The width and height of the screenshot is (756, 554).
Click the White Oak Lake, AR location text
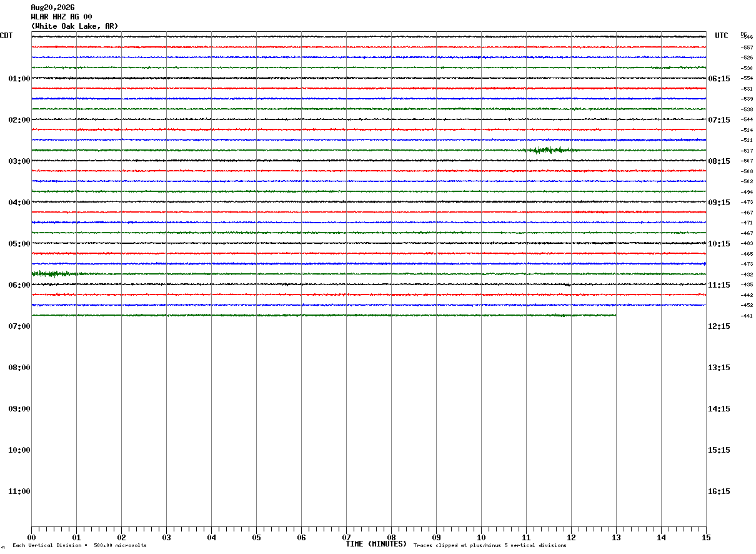[74, 26]
